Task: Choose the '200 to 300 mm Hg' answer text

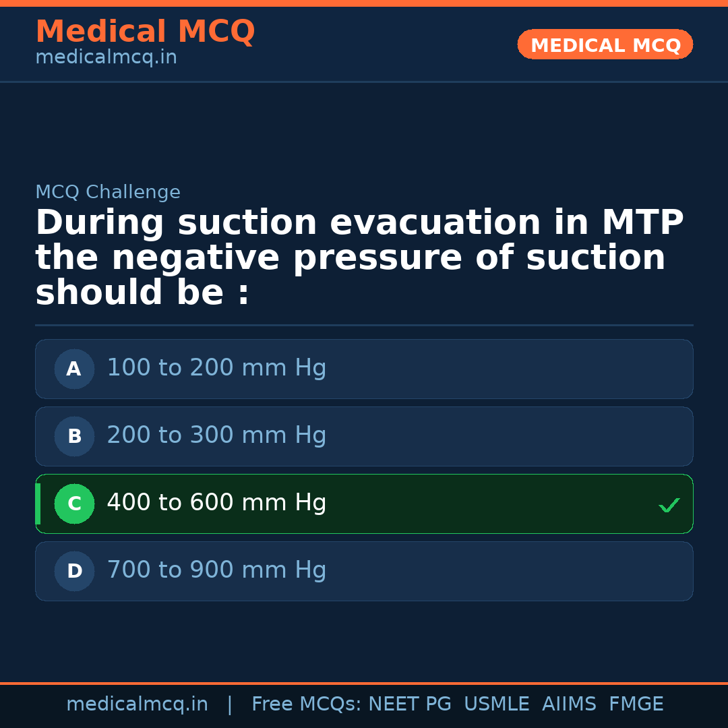Action: tap(216, 435)
